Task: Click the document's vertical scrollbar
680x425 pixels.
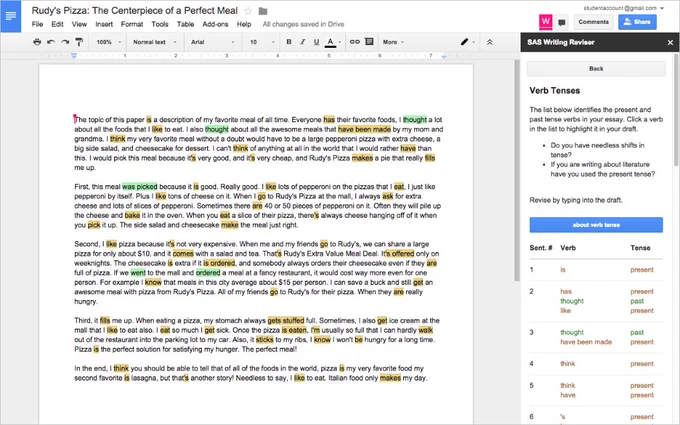Action: pos(517,170)
